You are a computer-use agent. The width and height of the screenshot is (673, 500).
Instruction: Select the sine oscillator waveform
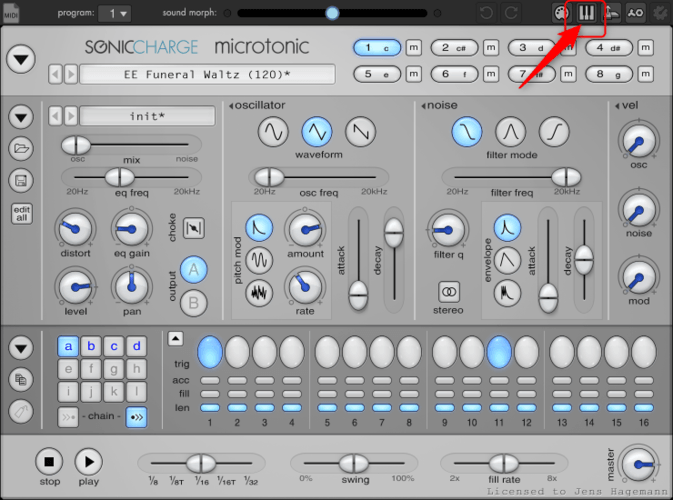tap(273, 132)
